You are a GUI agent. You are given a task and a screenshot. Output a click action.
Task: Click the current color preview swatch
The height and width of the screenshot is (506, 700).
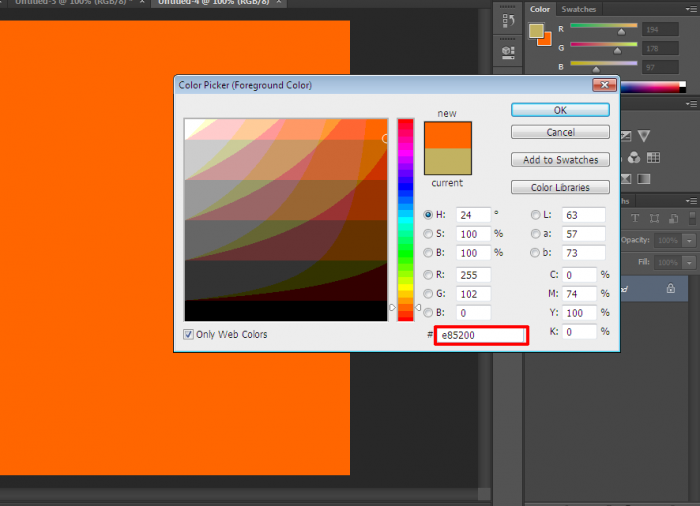[448, 161]
